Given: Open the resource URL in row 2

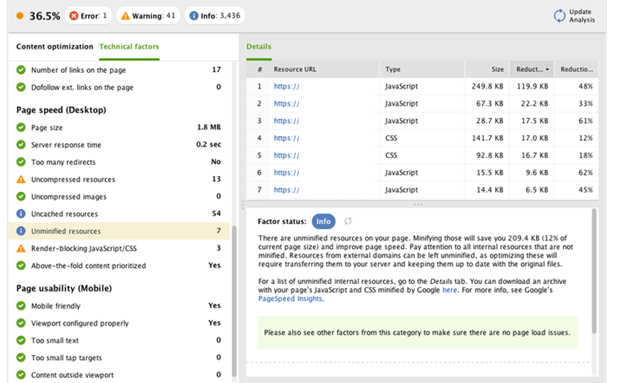Looking at the screenshot, I should pyautogui.click(x=287, y=104).
